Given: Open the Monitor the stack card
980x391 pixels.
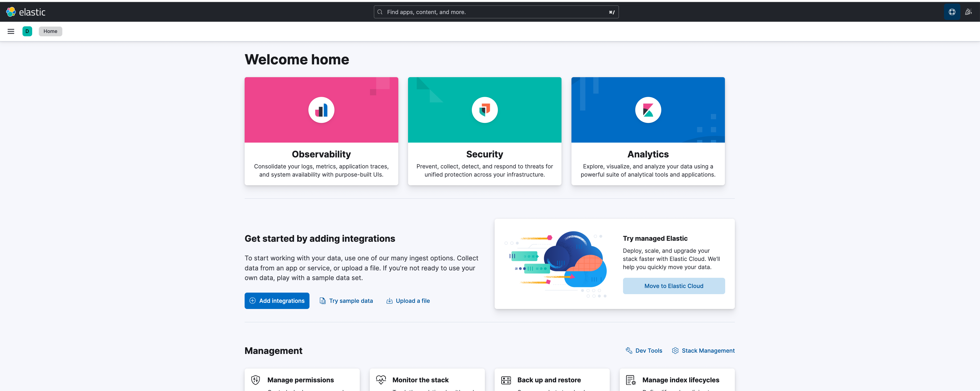Looking at the screenshot, I should 420,380.
